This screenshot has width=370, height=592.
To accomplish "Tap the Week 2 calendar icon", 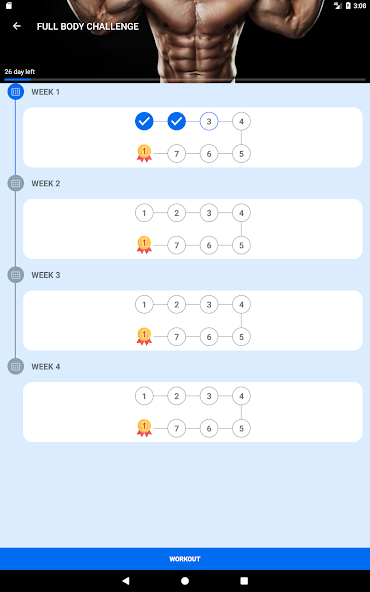I will point(15,183).
